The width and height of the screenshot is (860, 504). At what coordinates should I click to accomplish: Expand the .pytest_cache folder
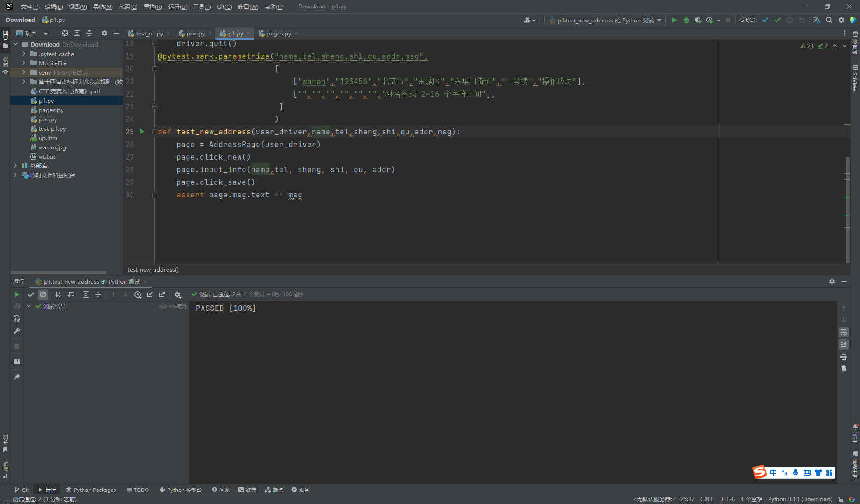tap(24, 54)
